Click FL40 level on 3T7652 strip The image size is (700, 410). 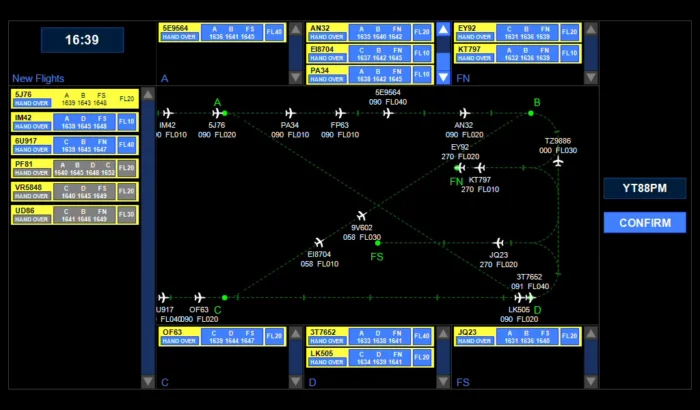point(422,336)
